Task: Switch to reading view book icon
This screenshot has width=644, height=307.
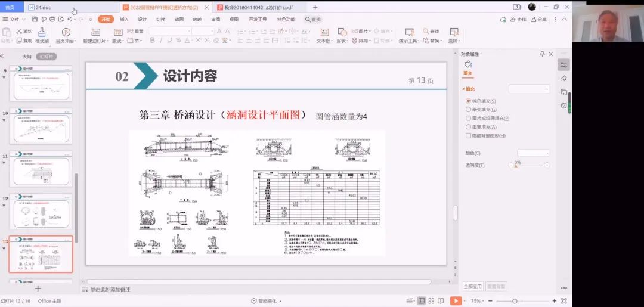Action: [440, 301]
